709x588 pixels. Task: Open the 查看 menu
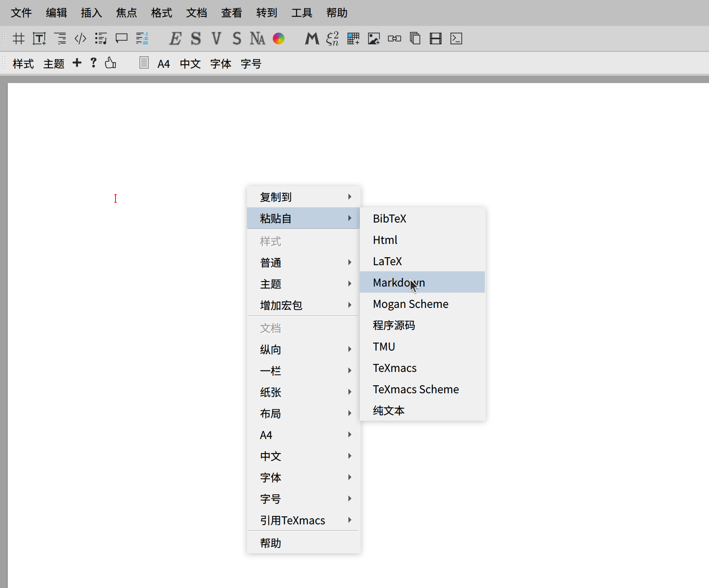pos(232,13)
